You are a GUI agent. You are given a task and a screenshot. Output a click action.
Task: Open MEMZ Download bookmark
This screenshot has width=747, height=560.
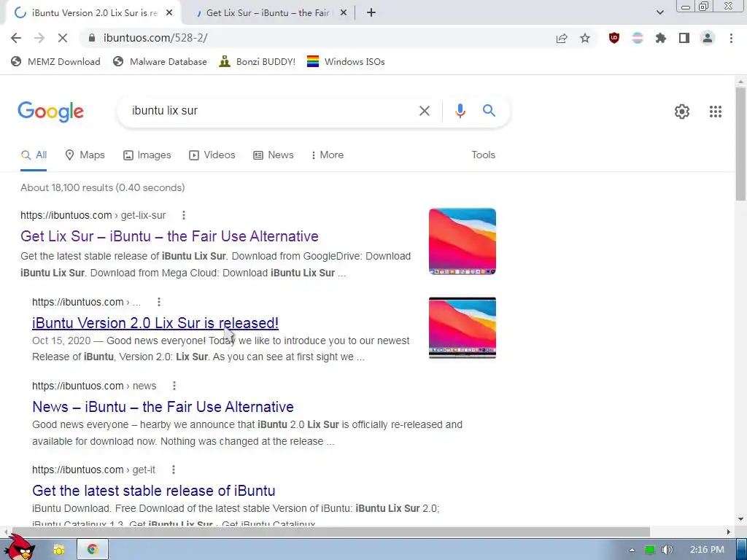pos(55,61)
